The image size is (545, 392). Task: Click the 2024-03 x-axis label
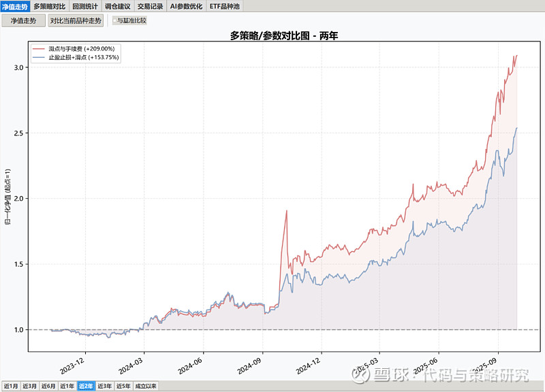click(131, 366)
